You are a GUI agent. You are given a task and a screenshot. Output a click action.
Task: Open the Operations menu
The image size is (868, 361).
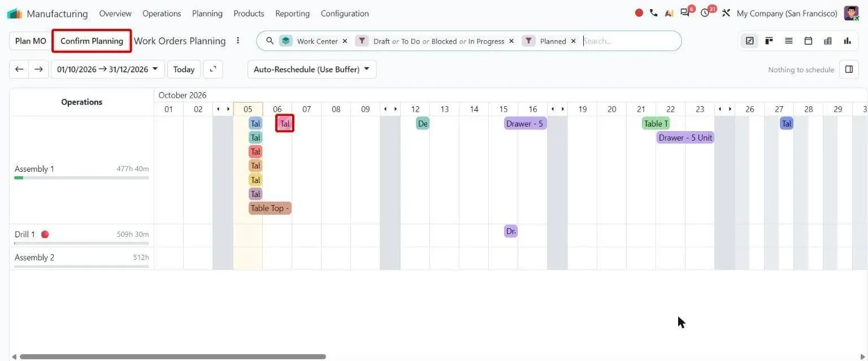click(162, 13)
